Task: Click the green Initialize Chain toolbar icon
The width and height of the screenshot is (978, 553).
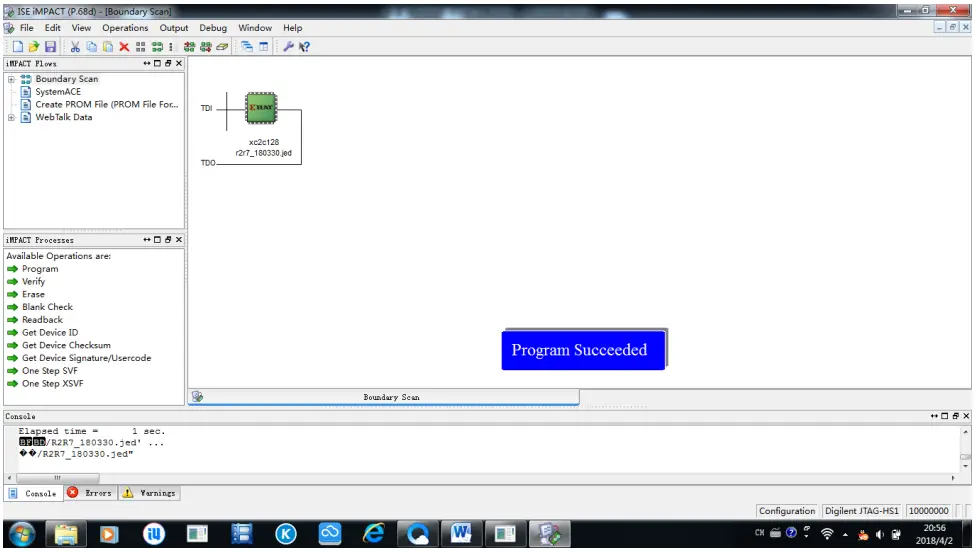Action: click(157, 47)
